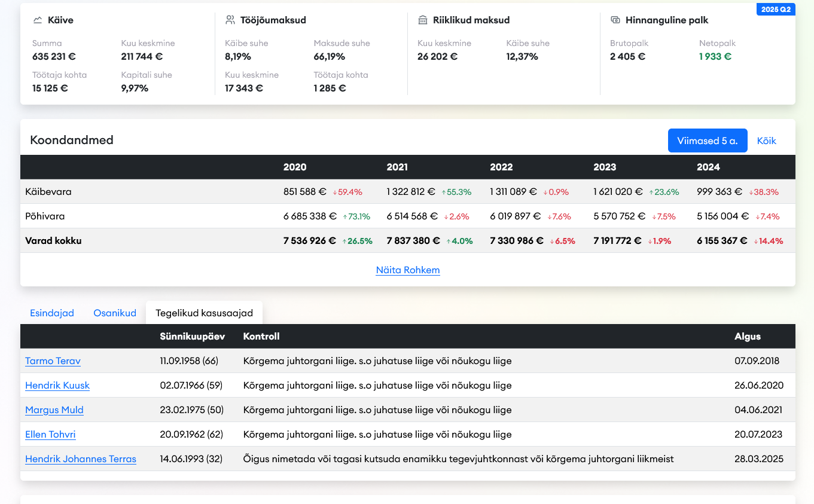Open the Esindajad tab

(52, 313)
